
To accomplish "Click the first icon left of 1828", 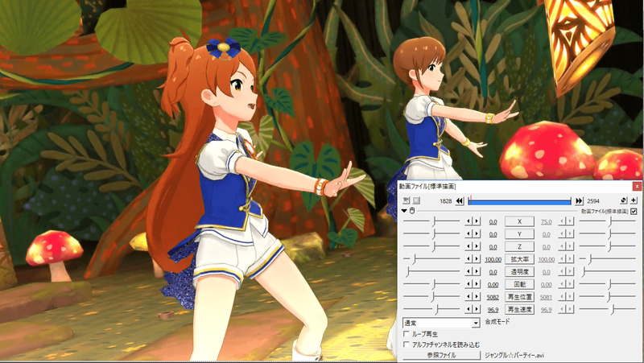I will pos(407,200).
